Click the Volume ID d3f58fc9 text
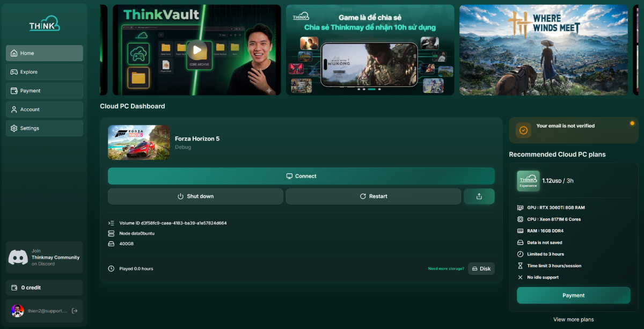Image resolution: width=644 pixels, height=329 pixels. coord(173,223)
